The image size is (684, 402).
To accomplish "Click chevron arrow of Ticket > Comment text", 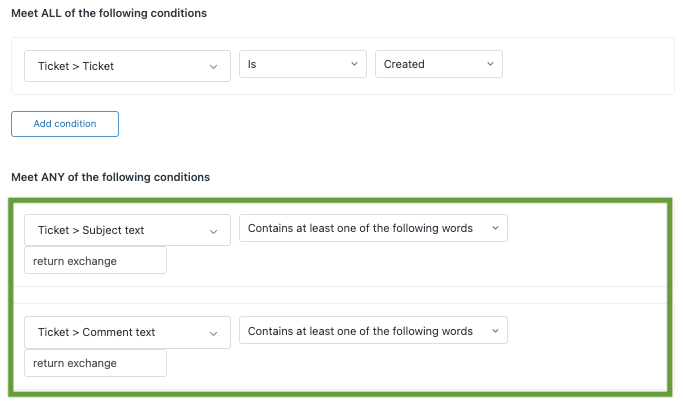I will coord(213,333).
